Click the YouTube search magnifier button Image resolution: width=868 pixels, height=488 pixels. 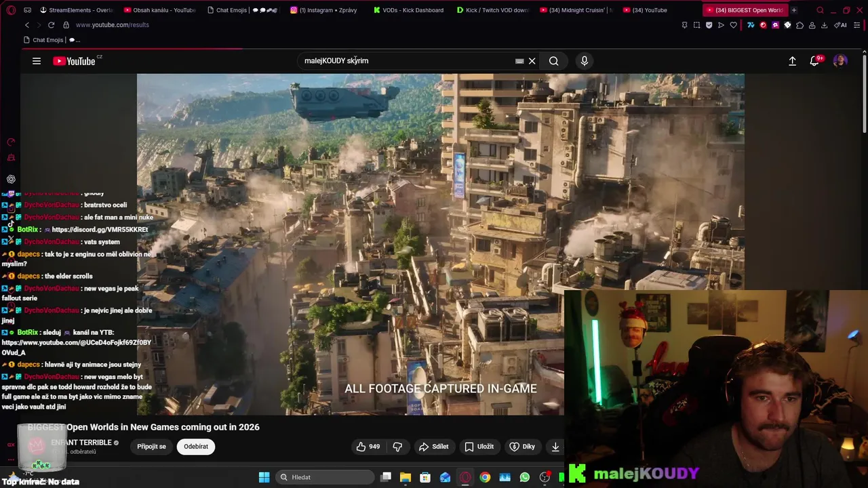554,61
